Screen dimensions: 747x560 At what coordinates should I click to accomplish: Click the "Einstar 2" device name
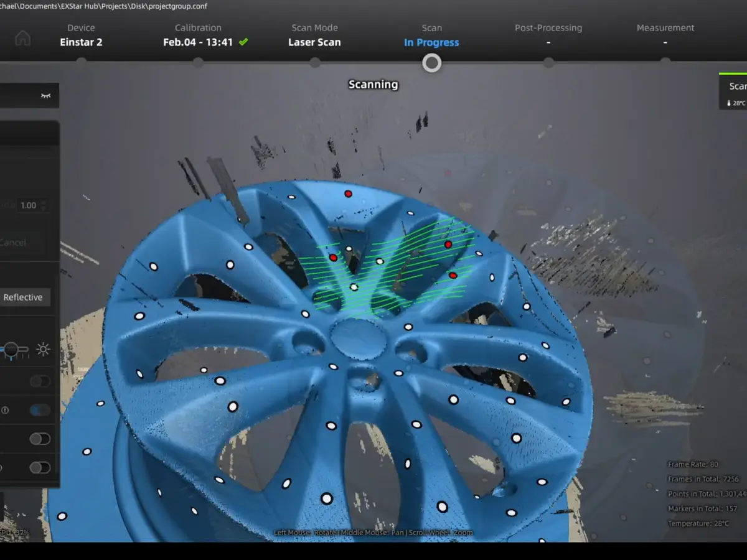[81, 42]
